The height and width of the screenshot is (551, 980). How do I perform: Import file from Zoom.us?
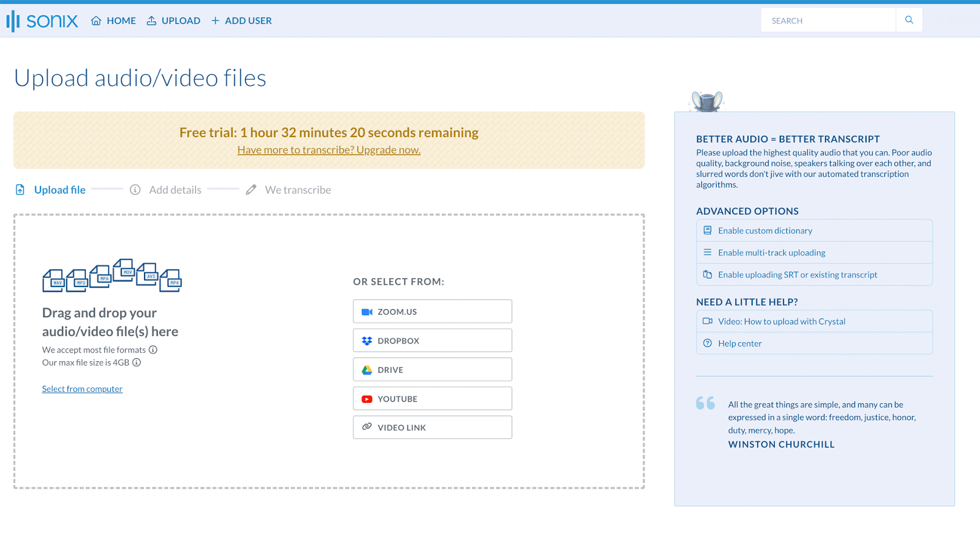432,312
